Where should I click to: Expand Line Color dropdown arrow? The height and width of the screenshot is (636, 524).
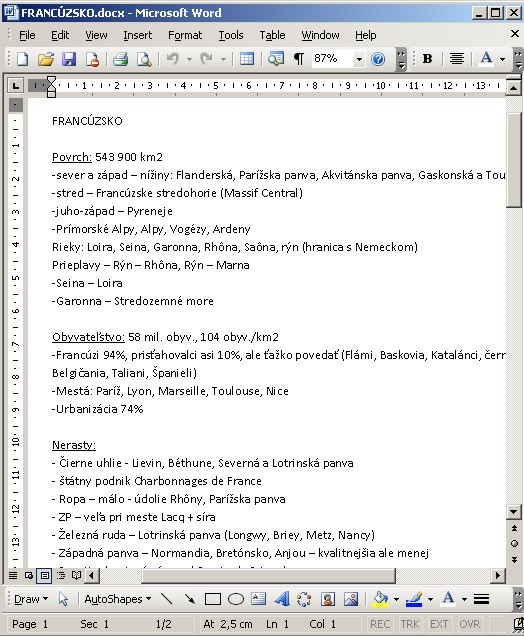tap(430, 599)
